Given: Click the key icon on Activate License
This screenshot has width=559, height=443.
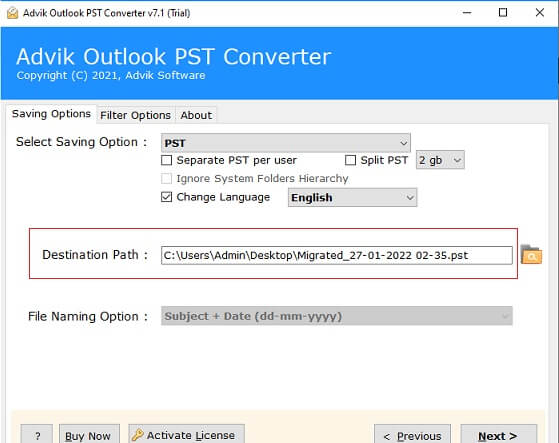Looking at the screenshot, I should (x=137, y=435).
